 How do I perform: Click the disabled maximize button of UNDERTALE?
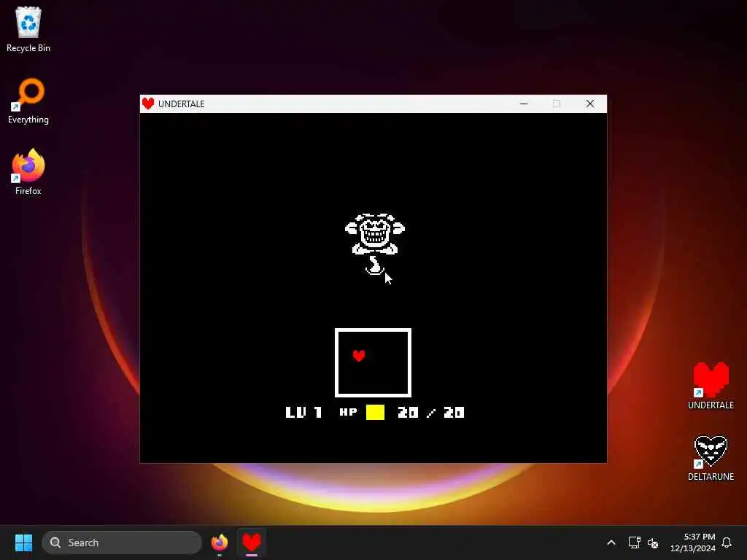(x=557, y=104)
